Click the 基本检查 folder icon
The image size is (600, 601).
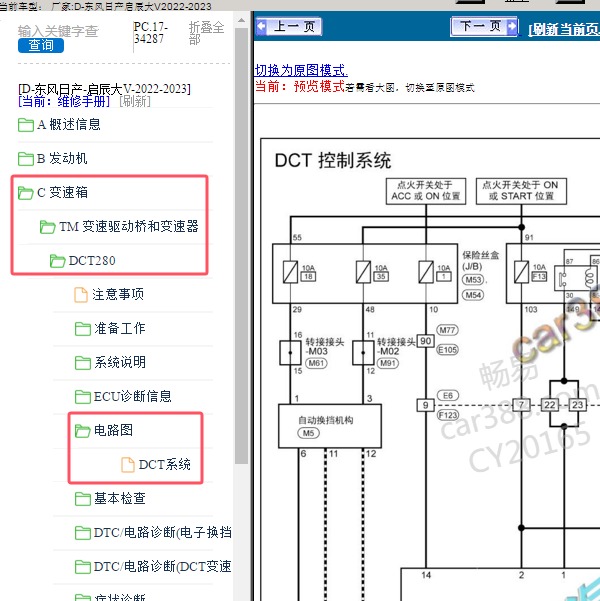pos(82,499)
